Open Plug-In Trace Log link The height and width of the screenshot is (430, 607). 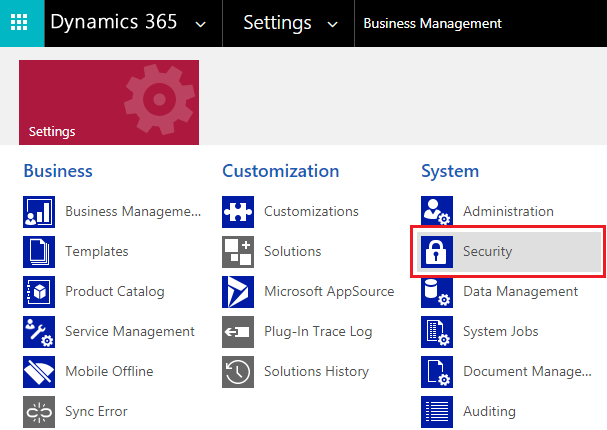(x=318, y=331)
